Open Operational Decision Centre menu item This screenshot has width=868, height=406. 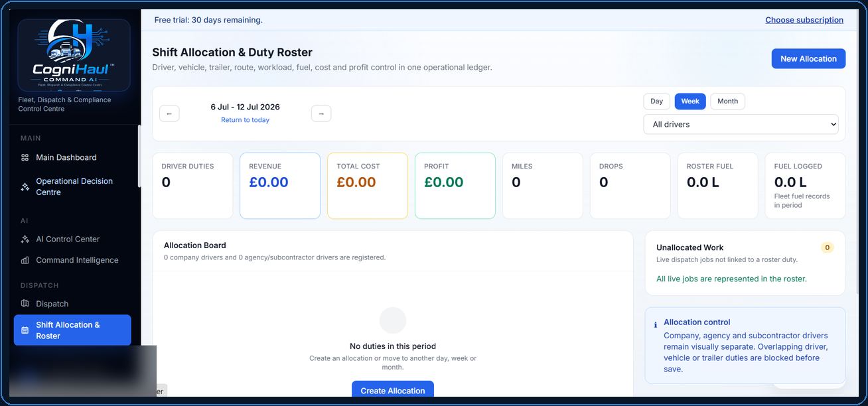[x=73, y=187]
